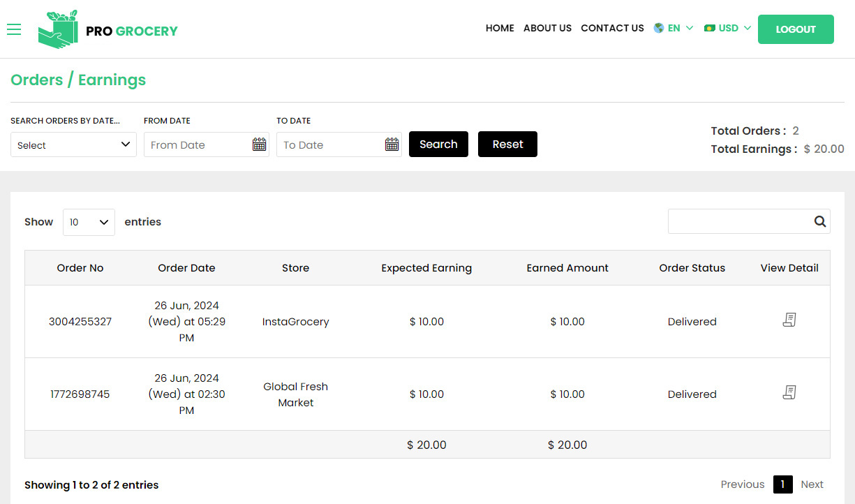Change the Show entries count dropdown
The image size is (855, 504).
pyautogui.click(x=89, y=222)
